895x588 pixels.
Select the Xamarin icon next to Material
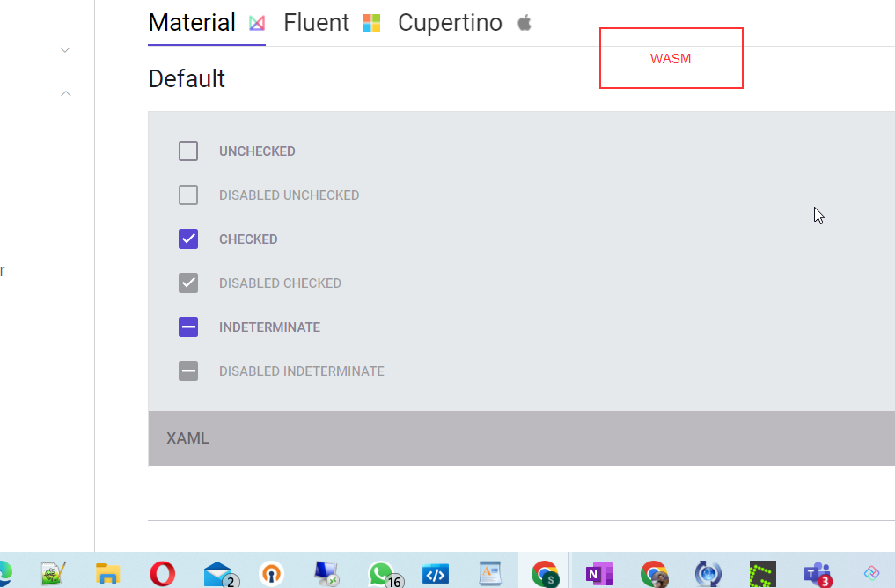tap(257, 22)
